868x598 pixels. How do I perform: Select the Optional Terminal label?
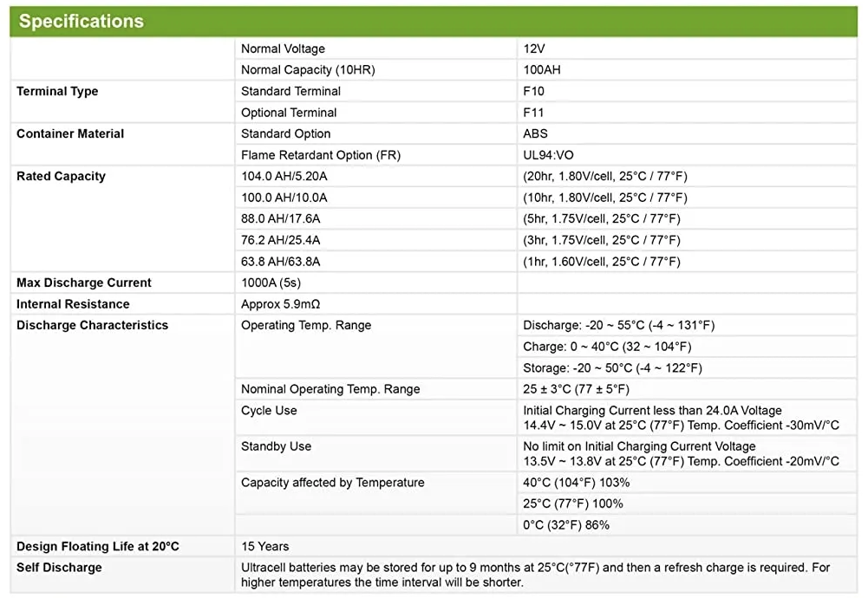point(289,113)
